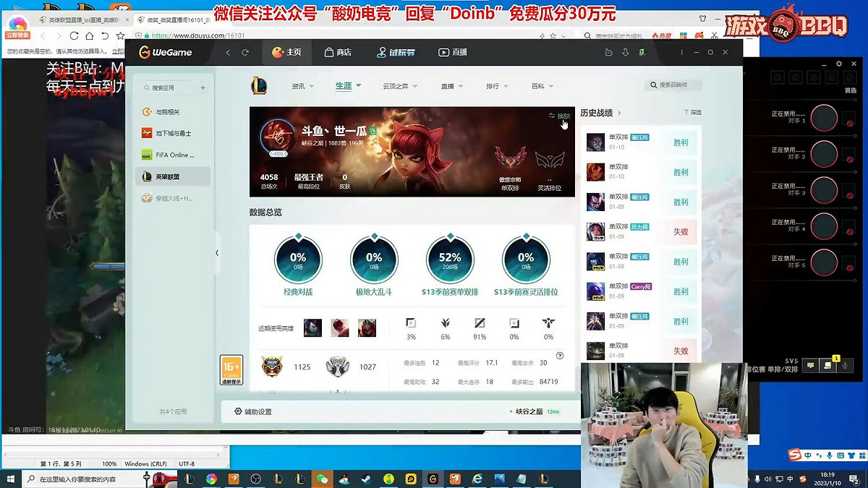The image size is (868, 488).
Task: Click the 搜索应用 app search field
Action: point(167,87)
